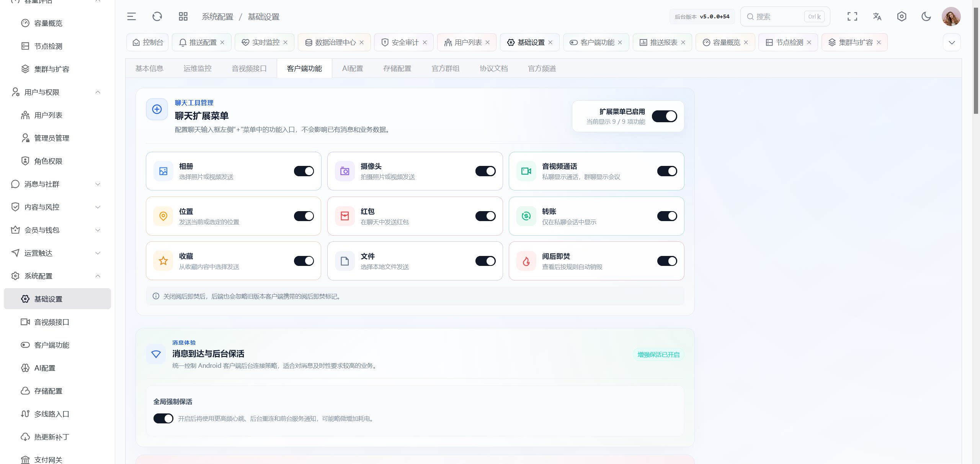Close the 推送配置 page tab

coord(222,42)
